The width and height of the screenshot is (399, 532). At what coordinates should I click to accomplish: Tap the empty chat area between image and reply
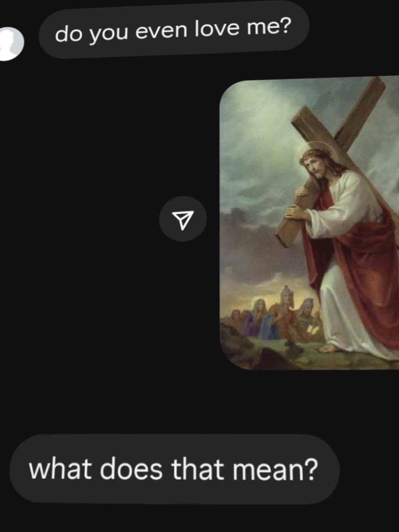point(199,403)
